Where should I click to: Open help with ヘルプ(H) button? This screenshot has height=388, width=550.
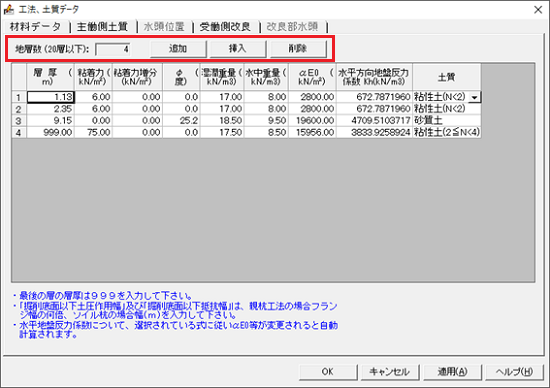pyautogui.click(x=515, y=372)
